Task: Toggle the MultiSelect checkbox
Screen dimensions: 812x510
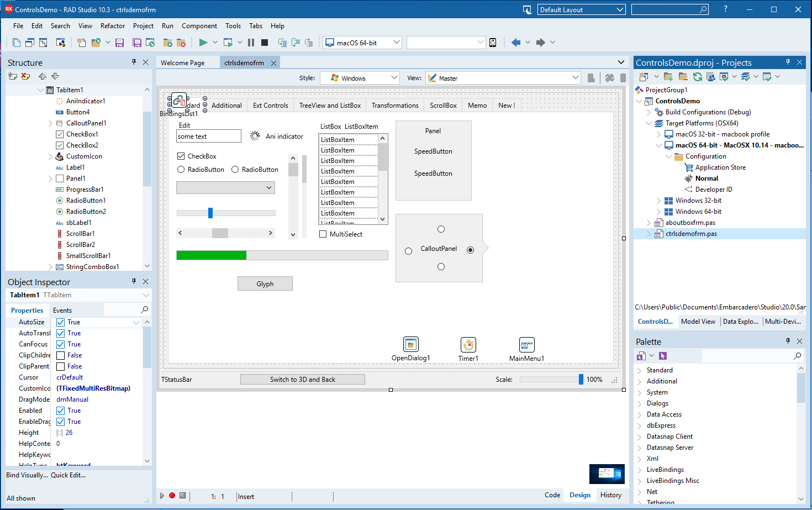Action: coord(323,234)
